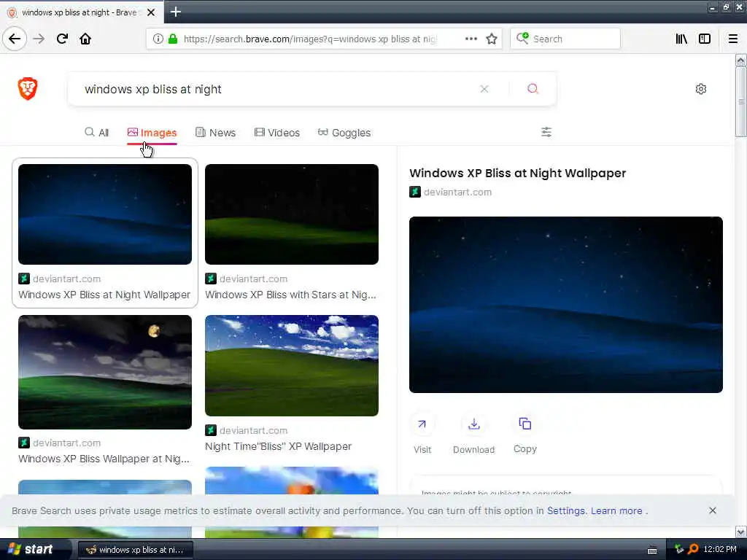Click deviantart.com under Night Time Bliss thumbnail
Viewport: 747px width, 560px height.
point(253,430)
